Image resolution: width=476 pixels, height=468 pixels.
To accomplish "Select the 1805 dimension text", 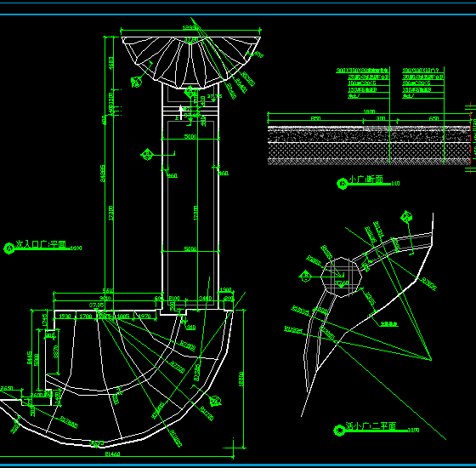I will (x=123, y=317).
